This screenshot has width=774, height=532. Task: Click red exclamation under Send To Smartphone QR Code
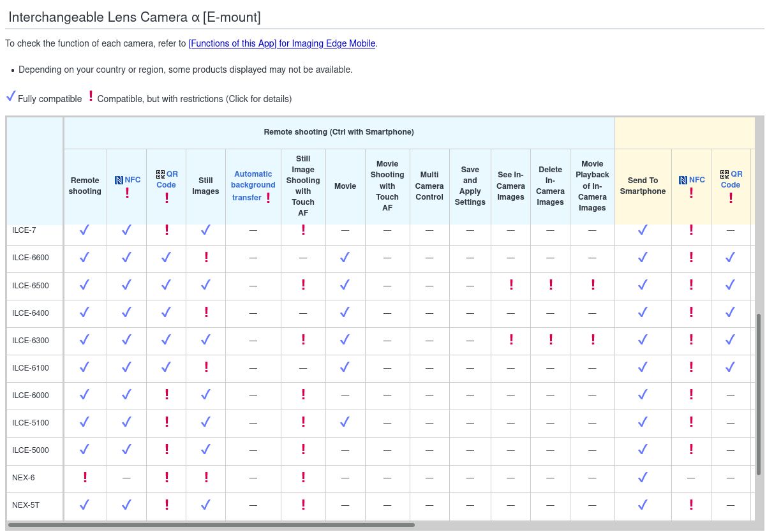point(731,198)
